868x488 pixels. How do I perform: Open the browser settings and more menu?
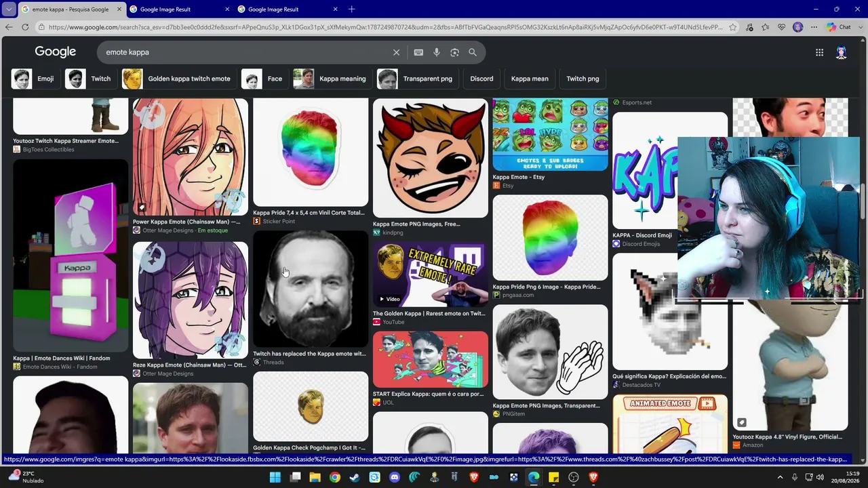click(x=814, y=27)
